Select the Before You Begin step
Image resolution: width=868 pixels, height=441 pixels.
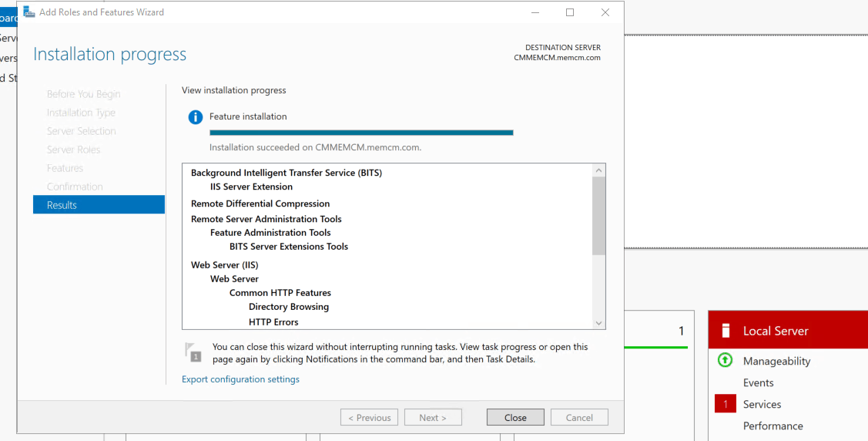pos(84,93)
